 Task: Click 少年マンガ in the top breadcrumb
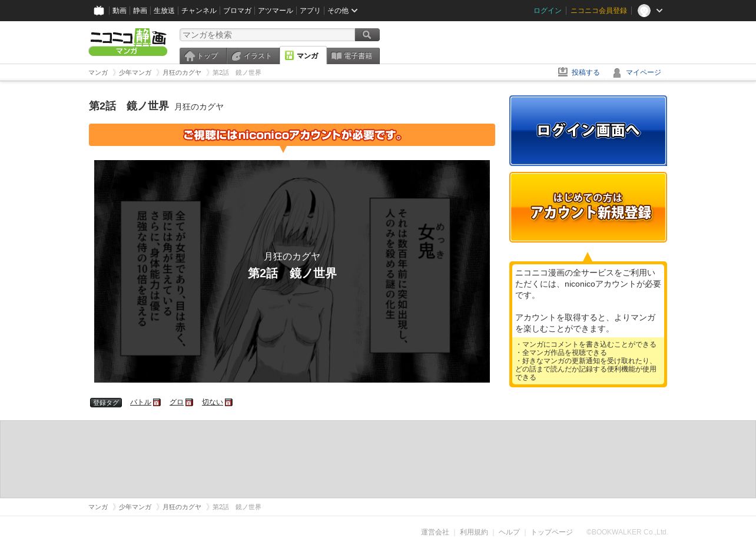[135, 72]
